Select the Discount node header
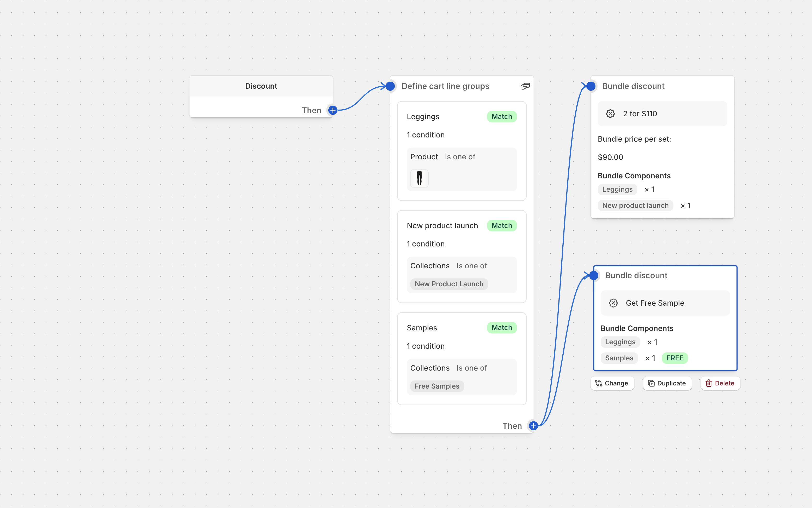 (261, 86)
